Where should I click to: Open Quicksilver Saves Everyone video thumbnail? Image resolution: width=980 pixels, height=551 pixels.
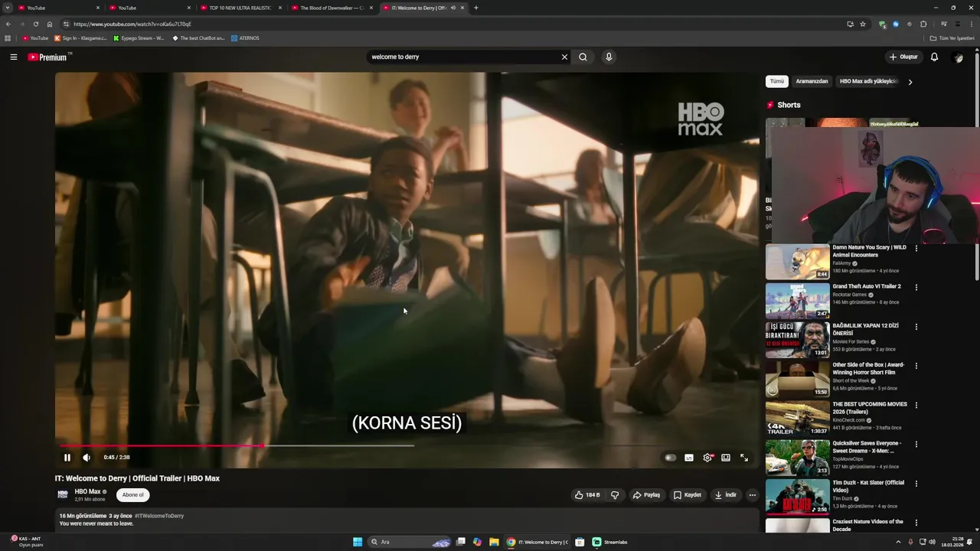point(797,458)
